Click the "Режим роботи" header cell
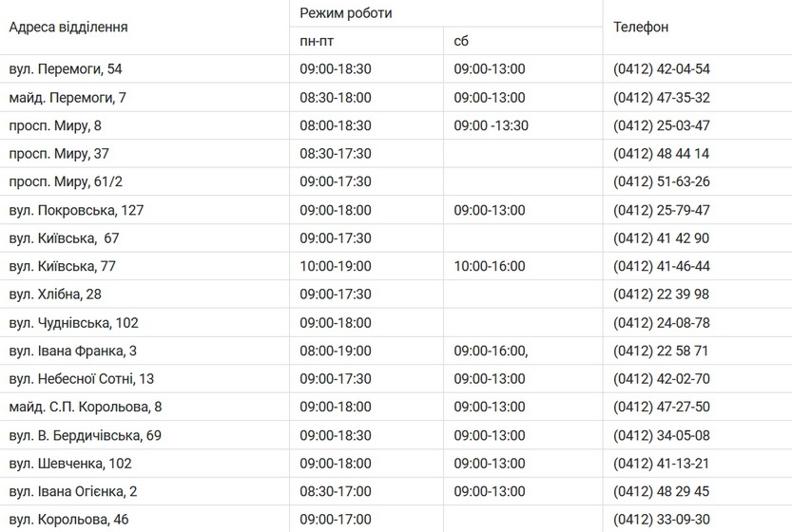This screenshot has width=792, height=532. [x=346, y=13]
